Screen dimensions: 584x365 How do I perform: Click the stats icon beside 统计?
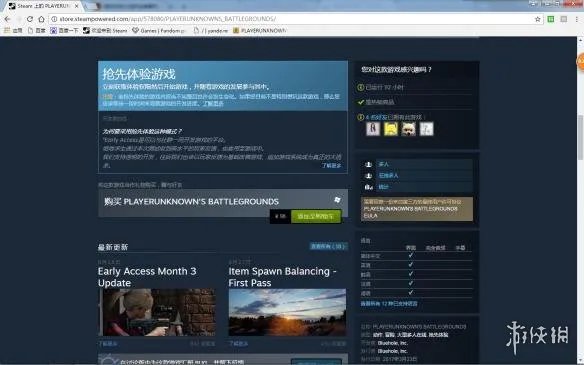(x=369, y=187)
